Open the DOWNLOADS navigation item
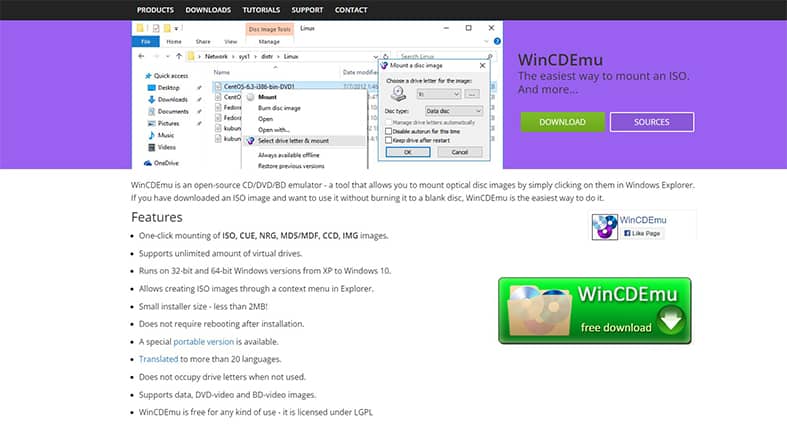The image size is (787, 425). (208, 10)
